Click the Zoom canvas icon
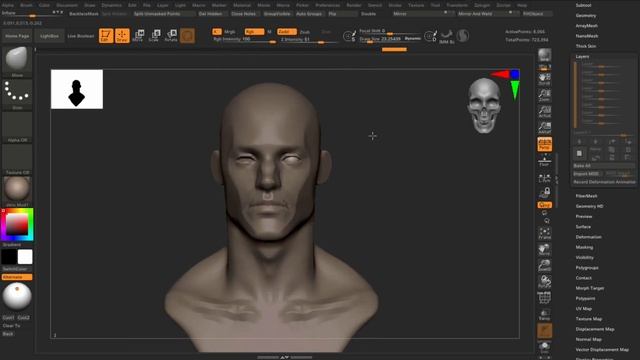Image resolution: width=640 pixels, height=360 pixels. click(x=544, y=95)
